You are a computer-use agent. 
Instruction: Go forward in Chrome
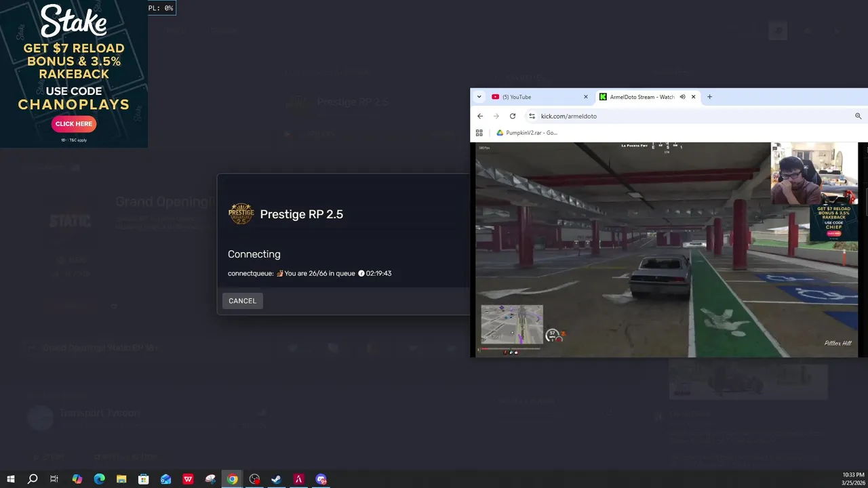coord(496,116)
